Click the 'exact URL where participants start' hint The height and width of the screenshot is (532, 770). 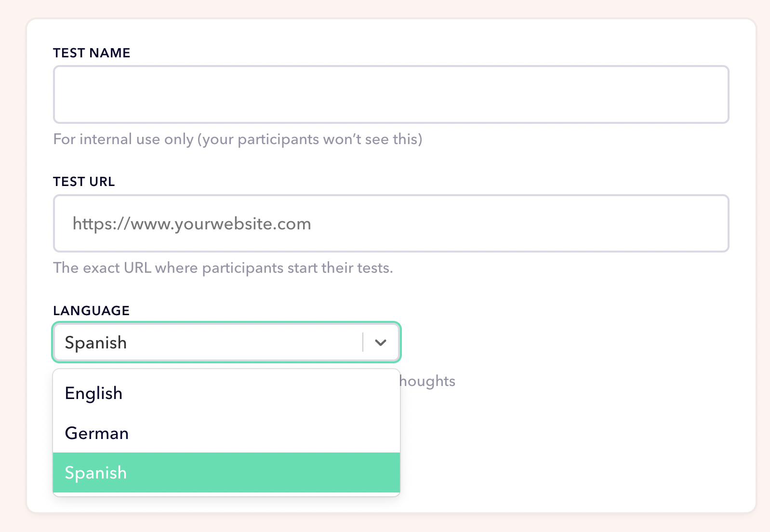(223, 268)
